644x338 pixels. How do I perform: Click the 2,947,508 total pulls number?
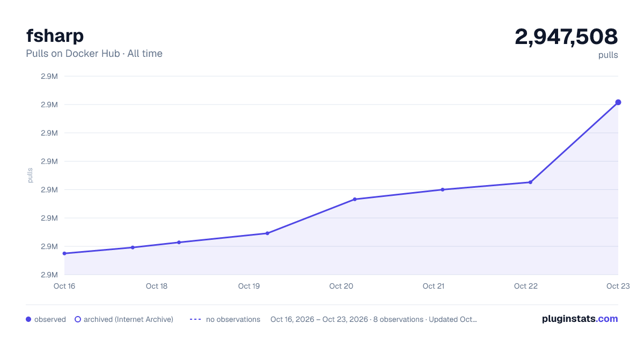click(566, 36)
